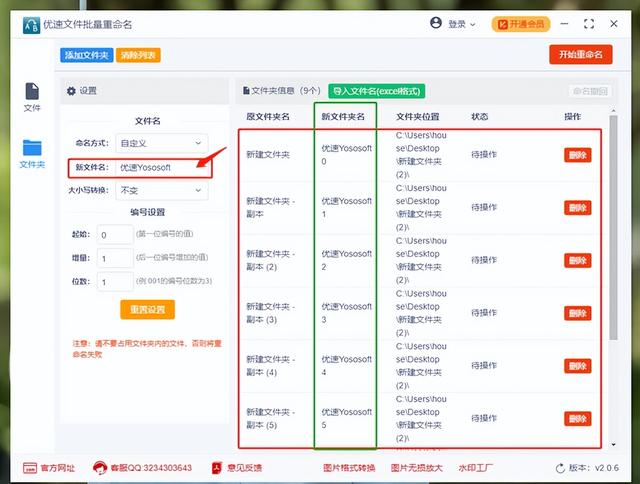Click the 官方网址 website icon
Screen dimensions: 640x484
[x=30, y=468]
